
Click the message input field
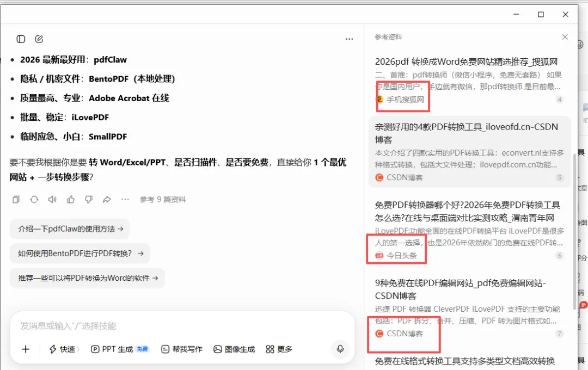[182, 326]
